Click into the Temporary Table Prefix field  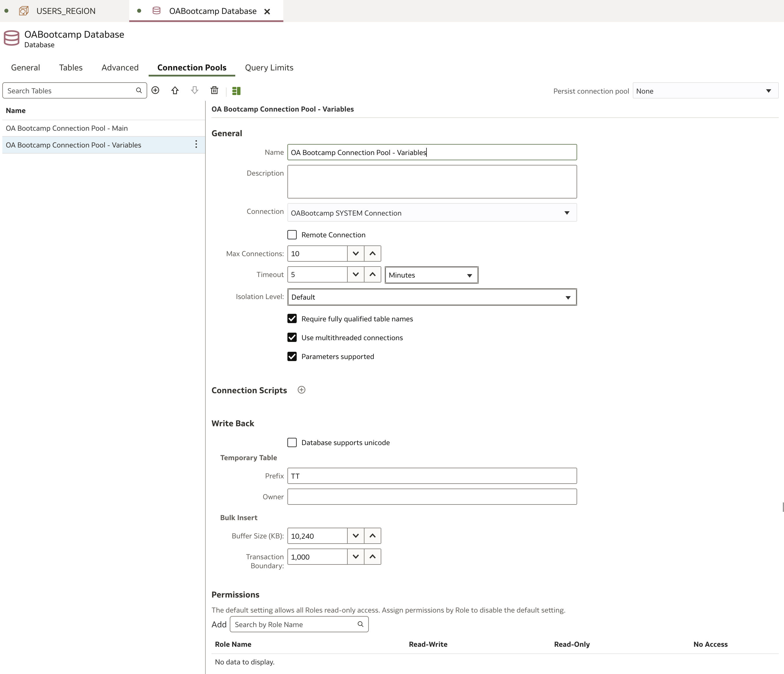click(432, 476)
